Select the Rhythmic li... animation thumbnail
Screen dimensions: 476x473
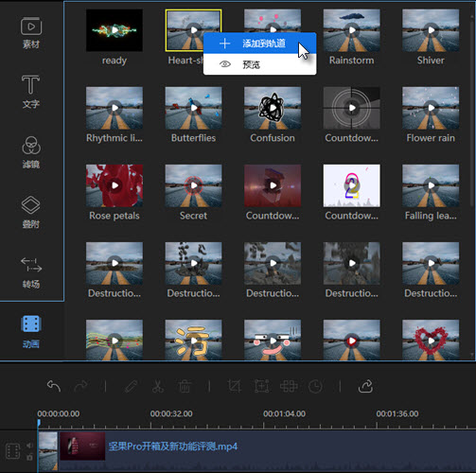pyautogui.click(x=115, y=108)
